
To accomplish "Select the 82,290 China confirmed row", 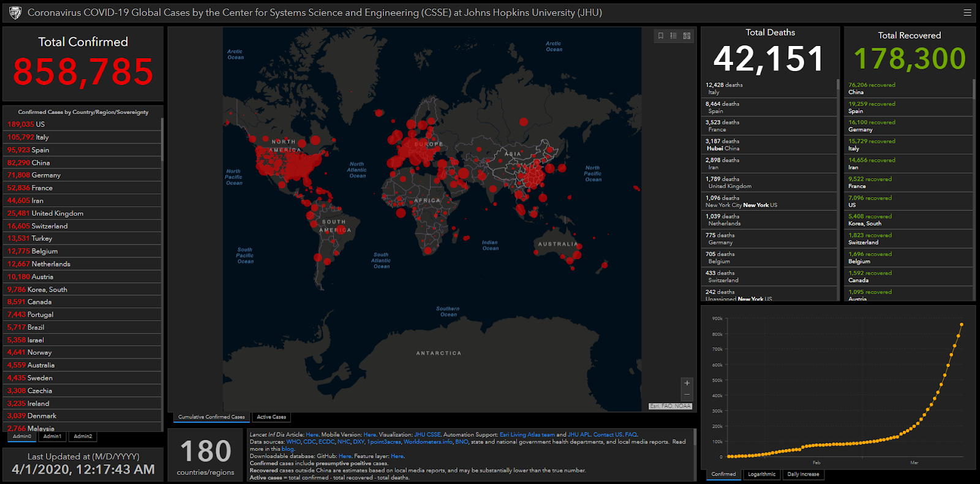I will coord(82,163).
